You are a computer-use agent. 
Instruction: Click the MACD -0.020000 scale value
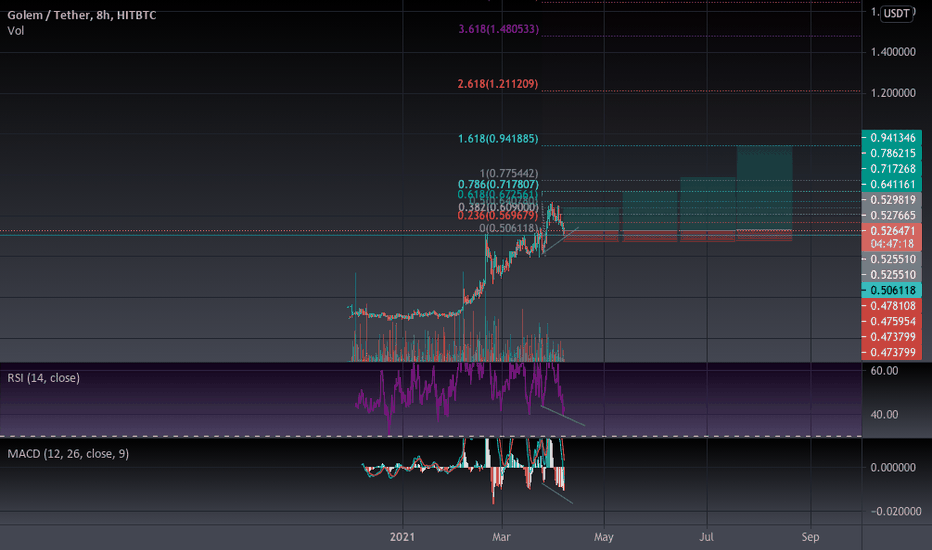tap(896, 511)
